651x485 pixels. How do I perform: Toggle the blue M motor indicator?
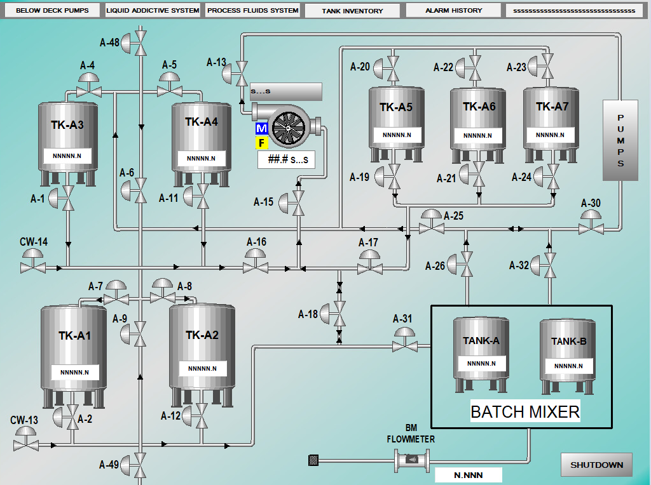tap(262, 129)
